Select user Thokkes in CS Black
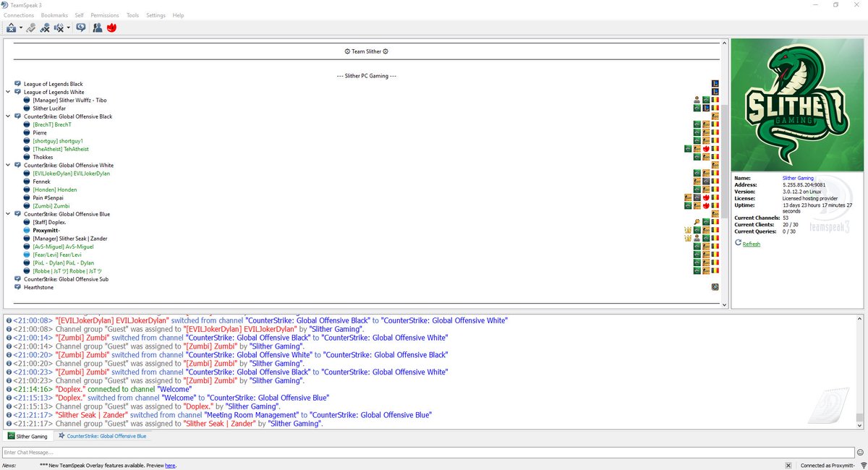 (43, 157)
